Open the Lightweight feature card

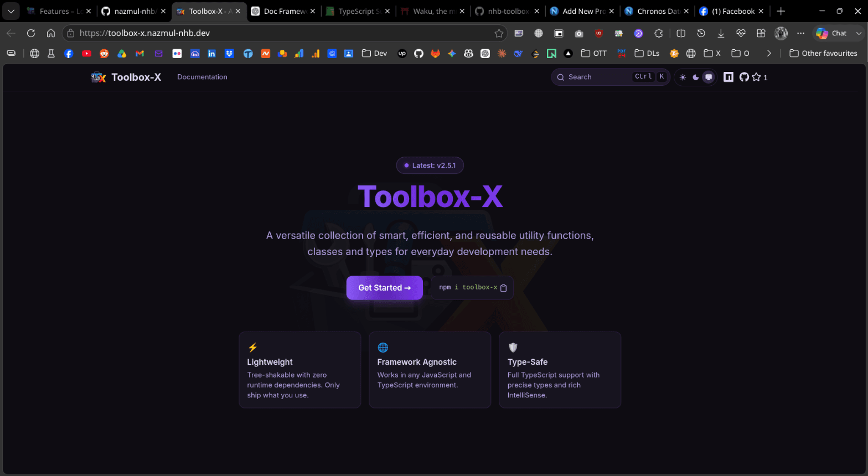point(300,370)
